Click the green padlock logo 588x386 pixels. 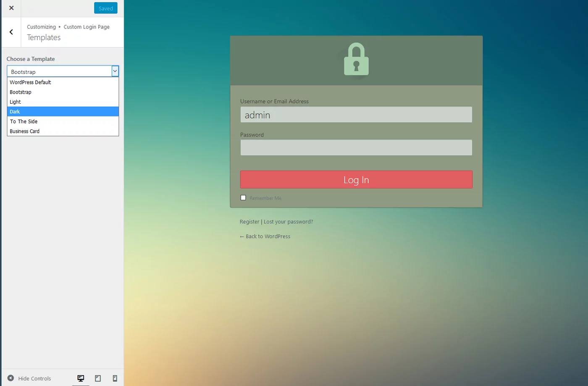click(x=356, y=59)
